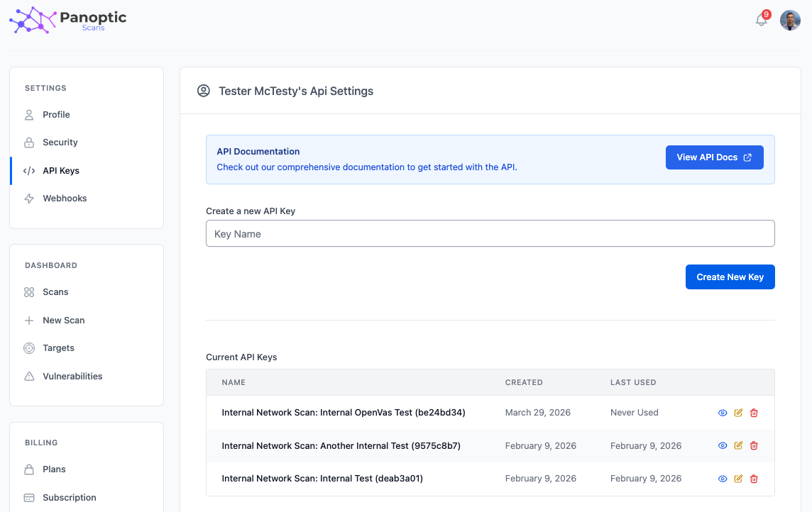Image resolution: width=812 pixels, height=512 pixels.
Task: Click the Create New Key button
Action: point(730,277)
